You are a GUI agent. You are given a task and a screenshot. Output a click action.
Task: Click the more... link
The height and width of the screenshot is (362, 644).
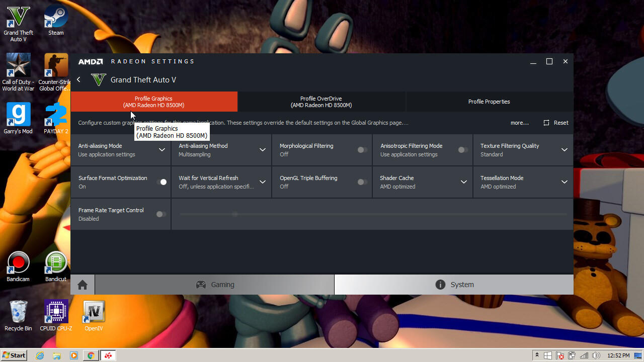click(x=520, y=123)
